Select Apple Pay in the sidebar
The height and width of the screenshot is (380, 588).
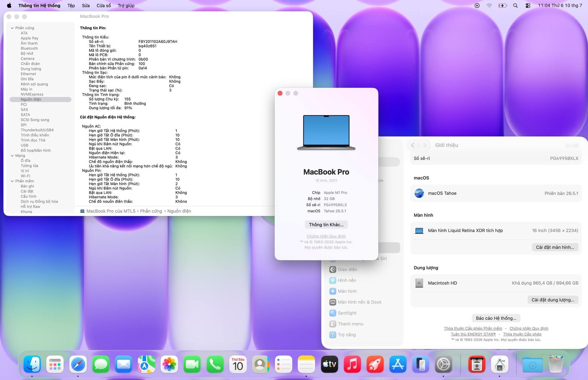(29, 38)
